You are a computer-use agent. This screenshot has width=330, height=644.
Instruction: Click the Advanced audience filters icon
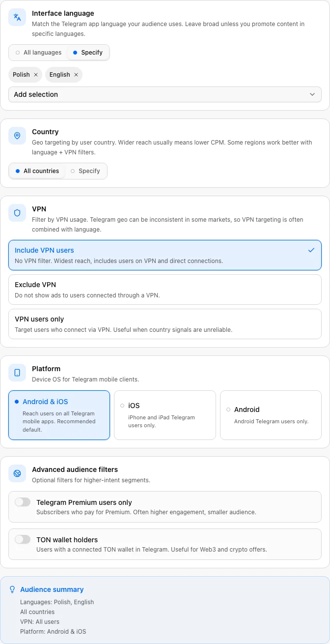(x=17, y=473)
